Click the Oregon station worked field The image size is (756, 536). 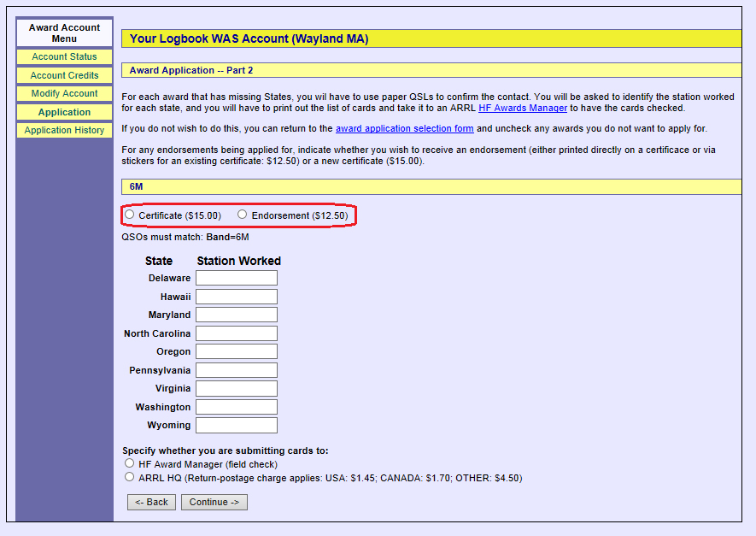(237, 351)
